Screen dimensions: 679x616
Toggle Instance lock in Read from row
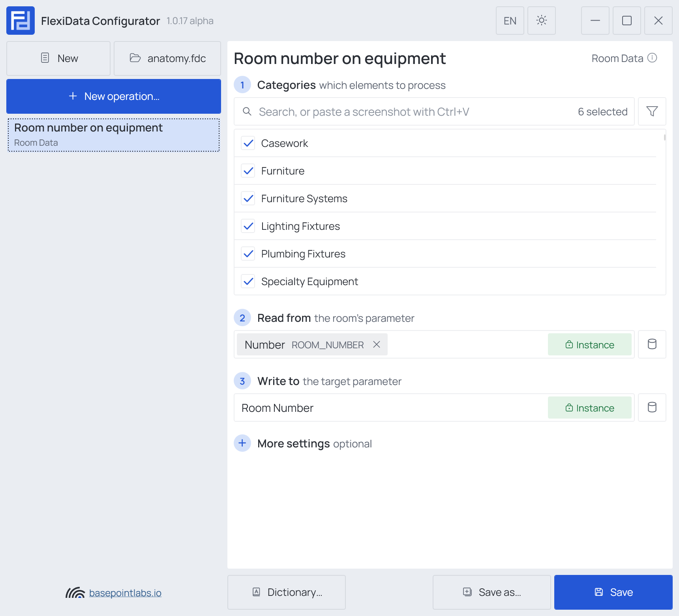point(590,344)
